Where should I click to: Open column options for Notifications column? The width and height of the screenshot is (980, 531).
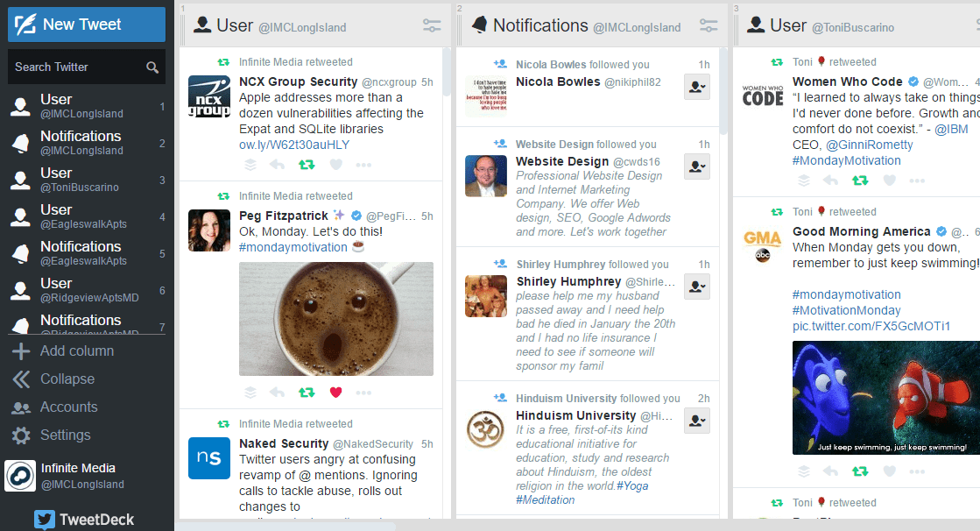(709, 25)
